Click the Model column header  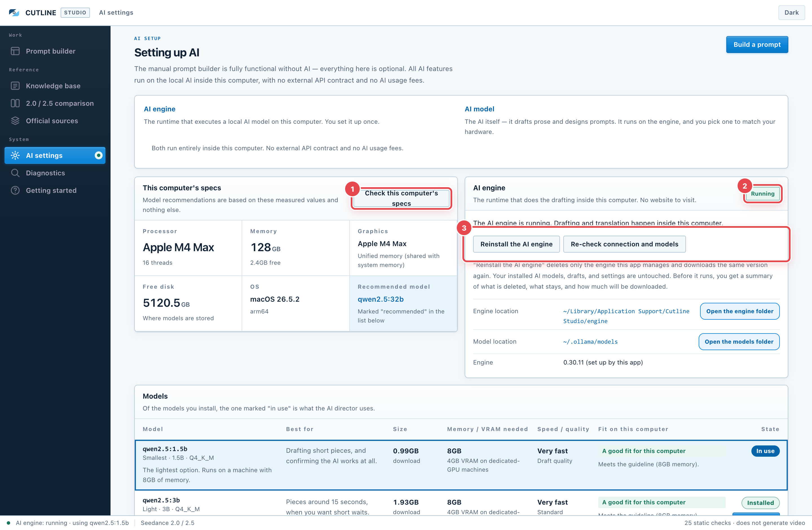click(x=153, y=429)
